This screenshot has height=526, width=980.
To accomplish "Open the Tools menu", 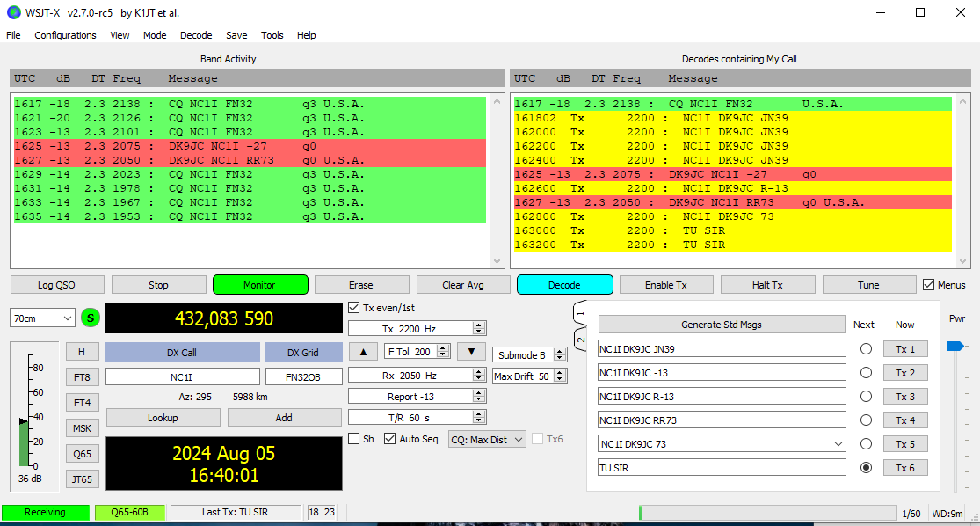I will point(272,35).
